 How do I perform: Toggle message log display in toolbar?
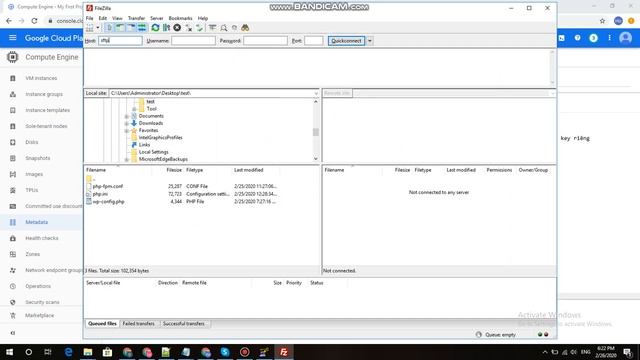(109, 28)
